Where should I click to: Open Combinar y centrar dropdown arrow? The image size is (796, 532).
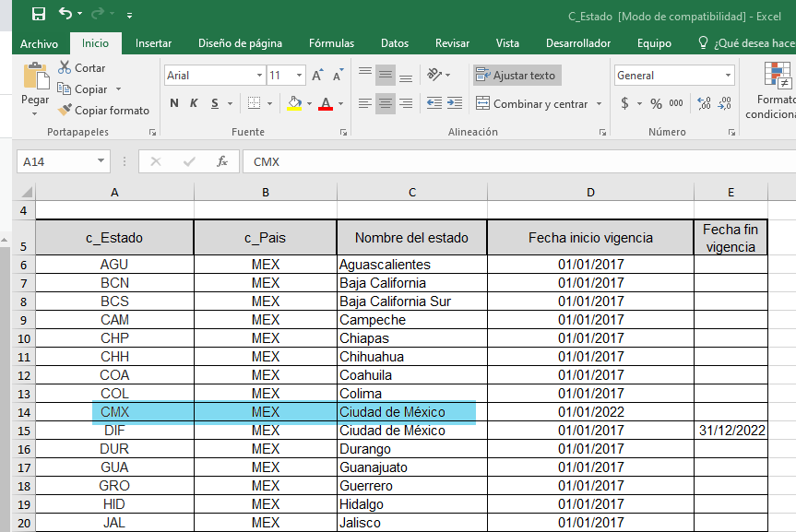pos(599,103)
